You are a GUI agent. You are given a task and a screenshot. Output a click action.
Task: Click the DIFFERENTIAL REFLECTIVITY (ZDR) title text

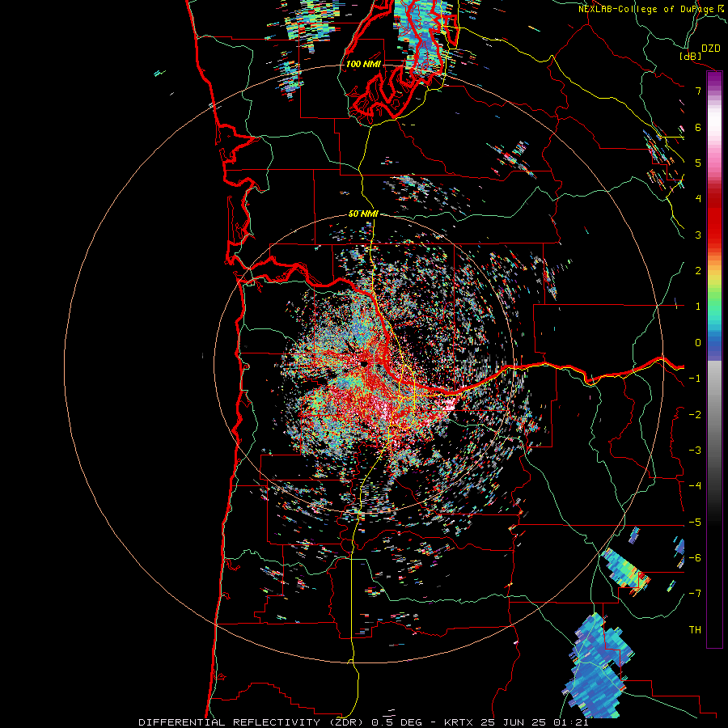click(x=252, y=722)
